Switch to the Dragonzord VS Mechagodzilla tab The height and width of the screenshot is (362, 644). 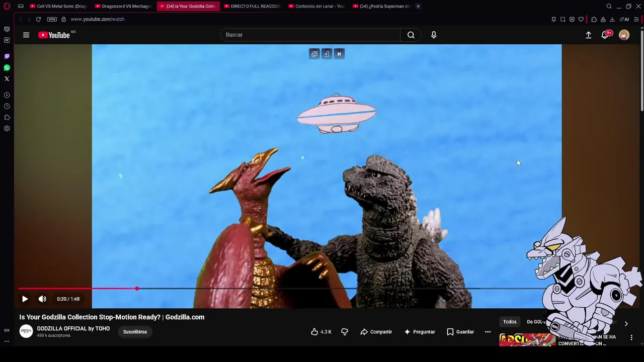(123, 6)
